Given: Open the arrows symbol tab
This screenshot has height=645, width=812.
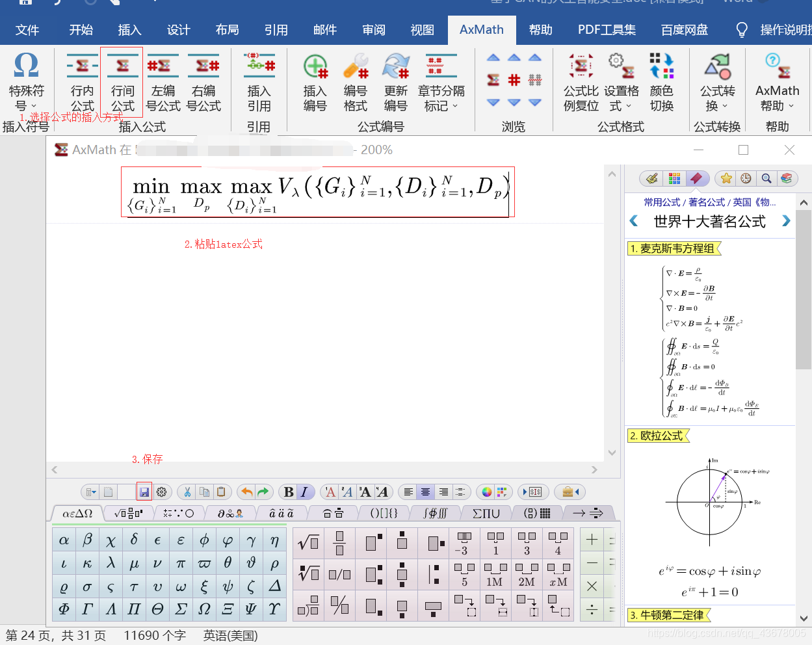Looking at the screenshot, I should coord(588,513).
